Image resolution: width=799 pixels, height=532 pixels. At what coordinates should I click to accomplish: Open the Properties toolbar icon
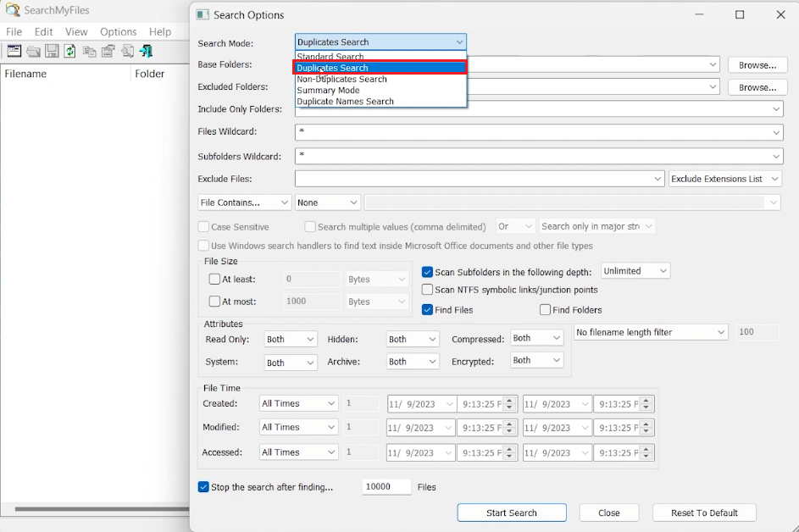coord(108,51)
